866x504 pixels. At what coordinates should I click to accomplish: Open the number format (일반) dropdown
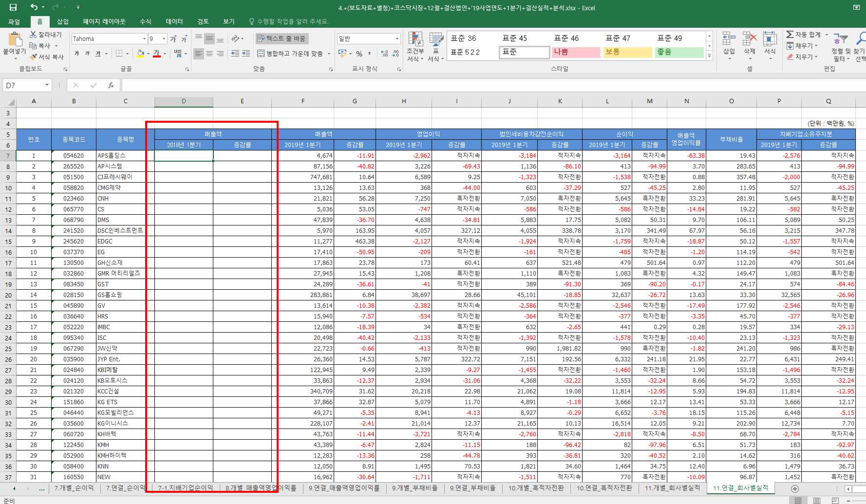[x=397, y=38]
